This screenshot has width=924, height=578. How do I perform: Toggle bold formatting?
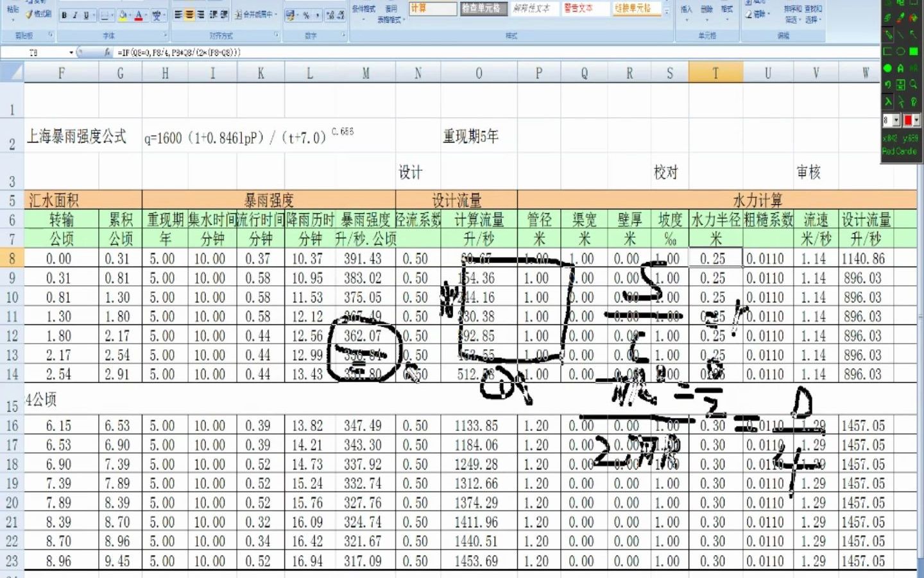tap(64, 15)
